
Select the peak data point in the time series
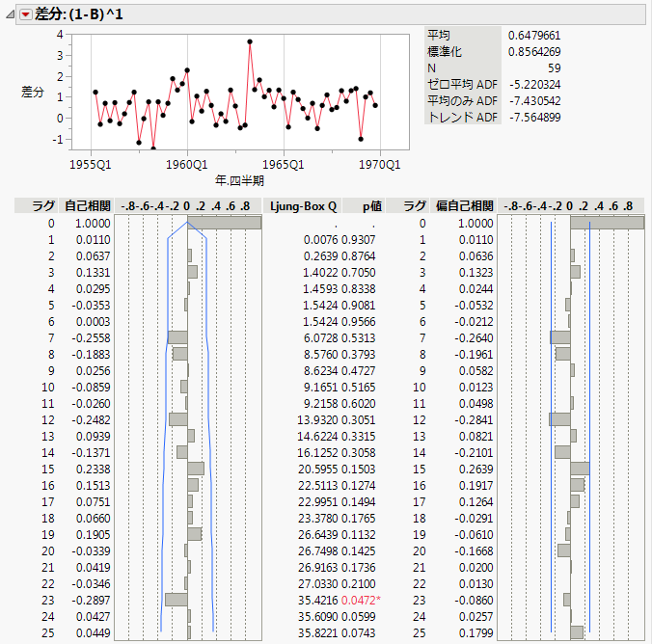[250, 42]
